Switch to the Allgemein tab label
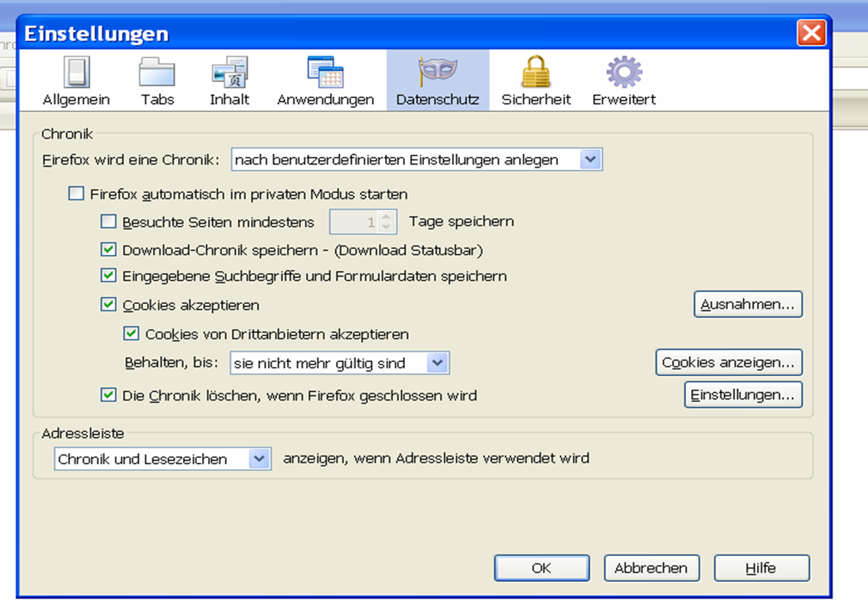Viewport: 868px width, 611px height. click(77, 100)
